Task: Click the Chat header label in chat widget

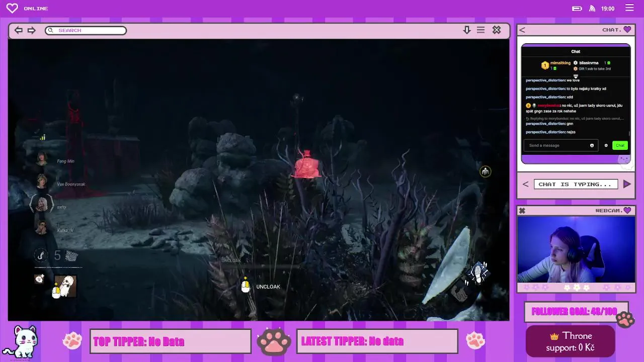Action: pyautogui.click(x=576, y=51)
